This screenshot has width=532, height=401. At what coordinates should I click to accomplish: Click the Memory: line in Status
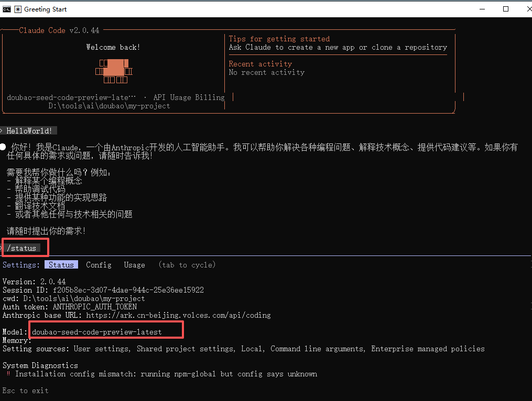coord(17,340)
